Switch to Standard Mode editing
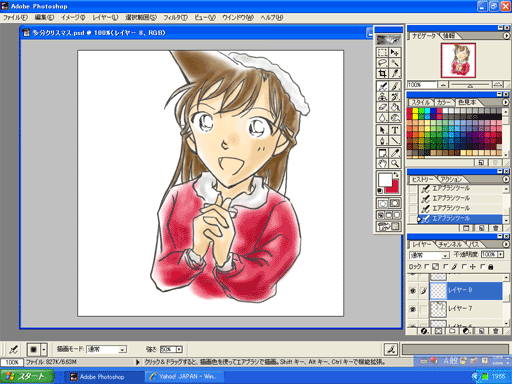The image size is (512, 384). (382, 203)
